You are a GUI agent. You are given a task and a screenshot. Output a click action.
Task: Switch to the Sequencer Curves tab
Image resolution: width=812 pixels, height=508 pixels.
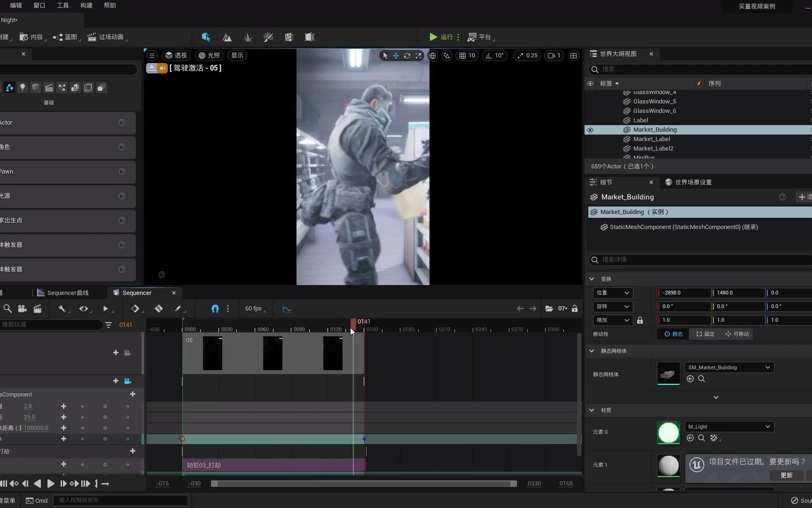pyautogui.click(x=63, y=293)
